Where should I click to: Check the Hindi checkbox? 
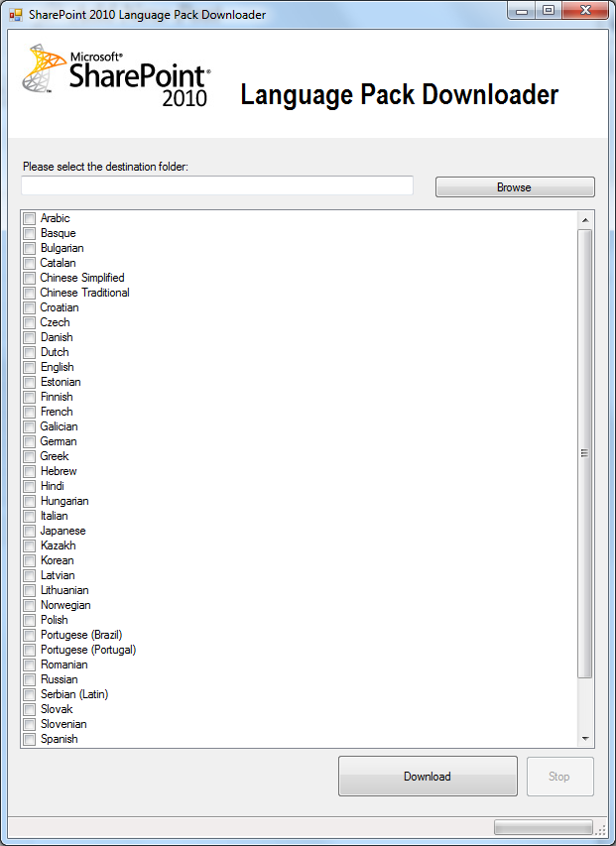pyautogui.click(x=30, y=486)
